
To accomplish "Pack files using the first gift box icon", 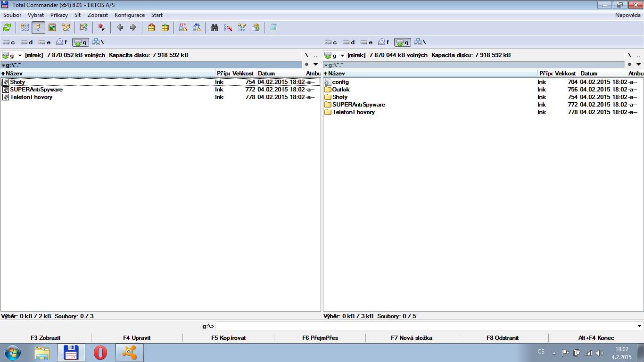I will click(151, 27).
